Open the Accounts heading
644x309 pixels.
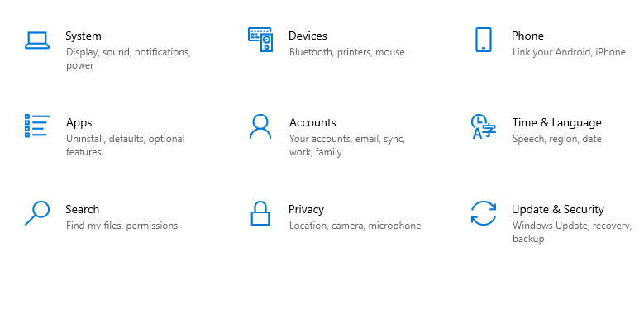(312, 123)
